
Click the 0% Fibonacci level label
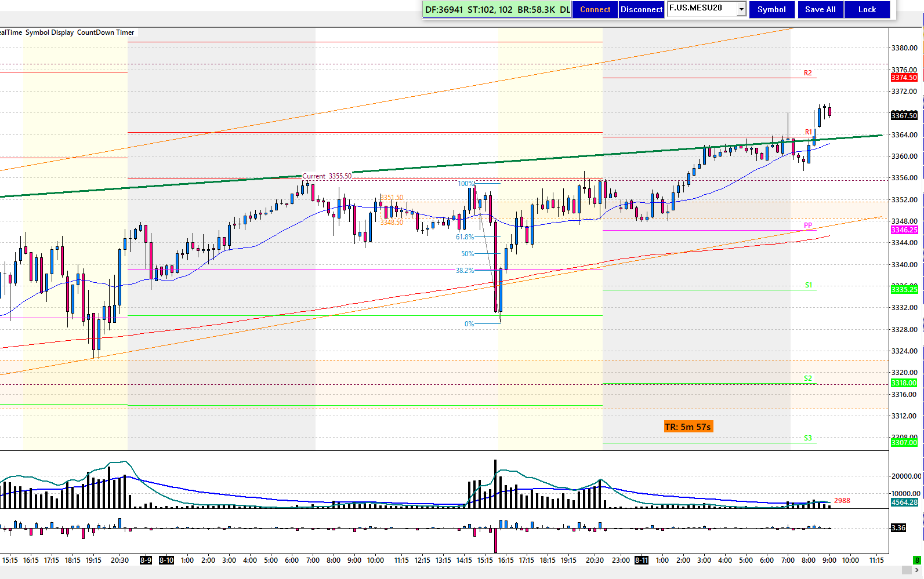coord(469,324)
